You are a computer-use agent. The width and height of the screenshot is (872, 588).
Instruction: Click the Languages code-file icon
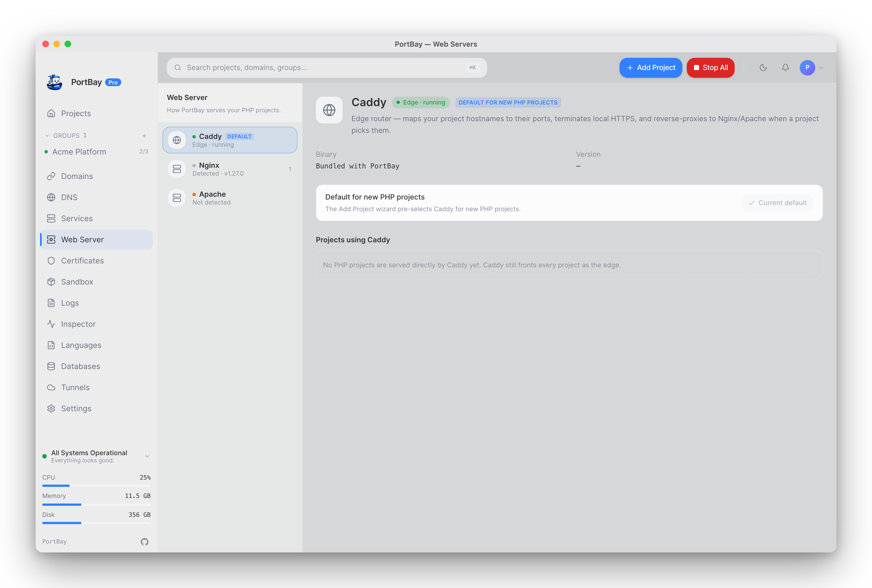(x=51, y=345)
